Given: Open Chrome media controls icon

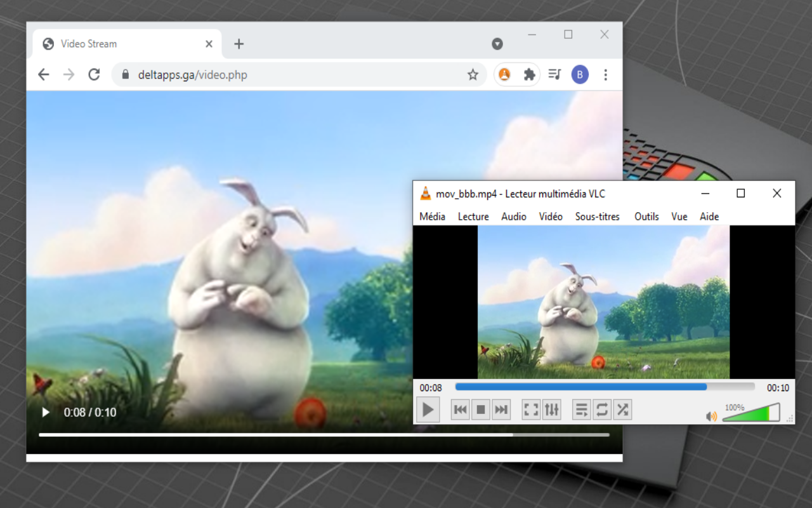Looking at the screenshot, I should click(x=554, y=75).
